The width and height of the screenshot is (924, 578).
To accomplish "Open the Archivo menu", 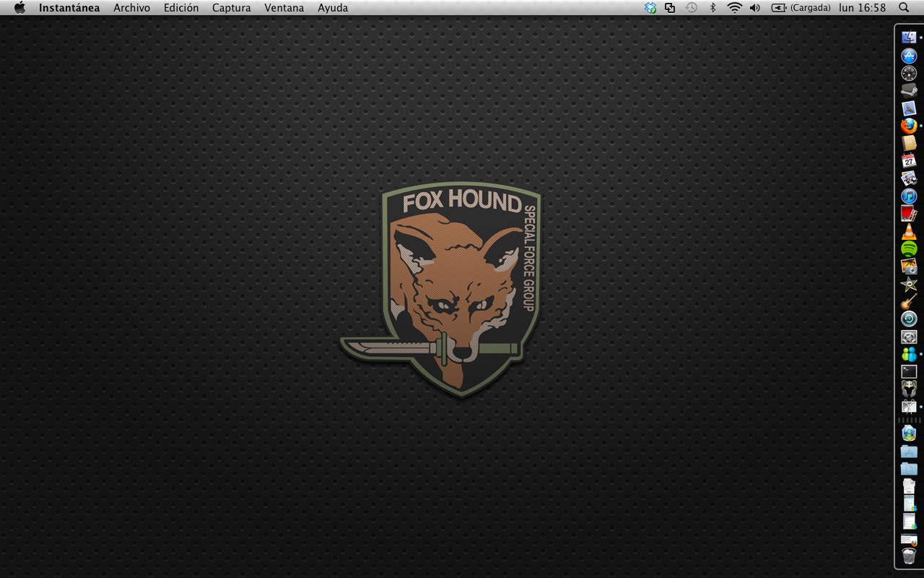I will (x=131, y=8).
